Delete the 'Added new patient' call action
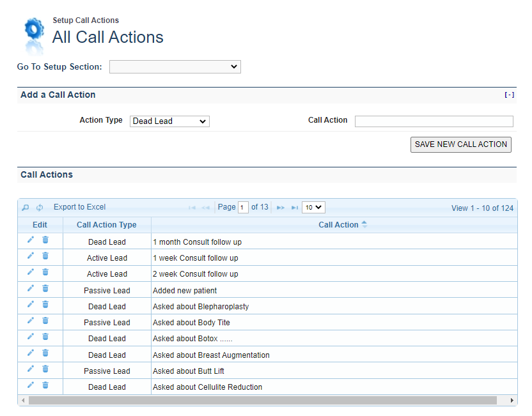532x416 pixels. (45, 288)
